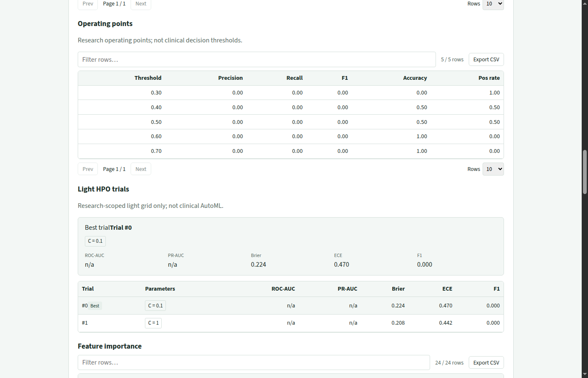Click Prev button below Operating points table
Viewport: 588px width, 378px height.
(x=88, y=169)
